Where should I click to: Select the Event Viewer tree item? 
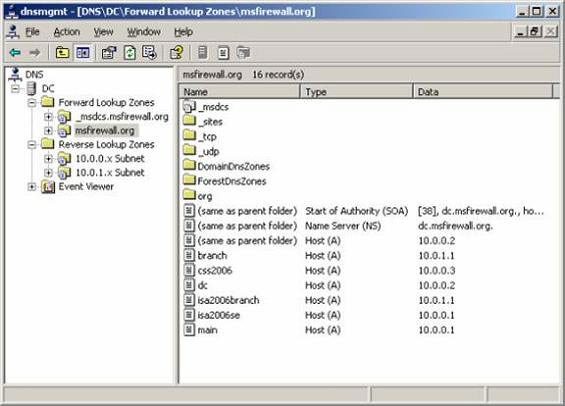click(x=86, y=187)
